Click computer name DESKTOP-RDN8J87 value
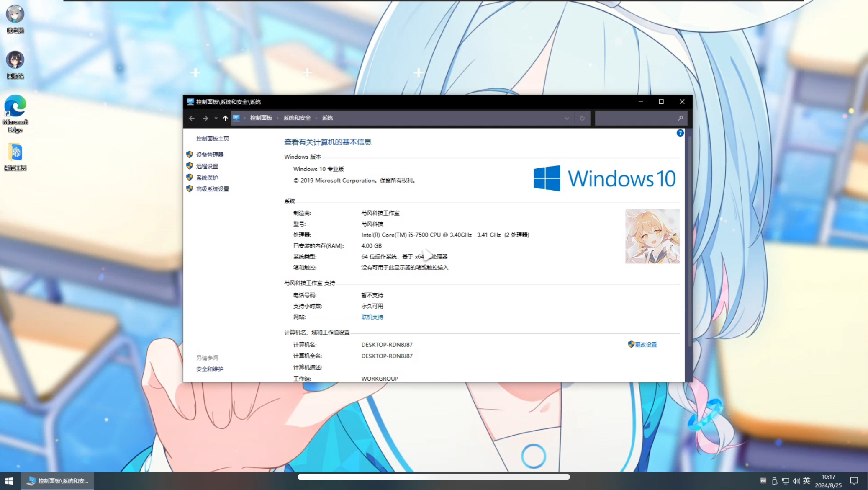868x490 pixels. (x=387, y=345)
